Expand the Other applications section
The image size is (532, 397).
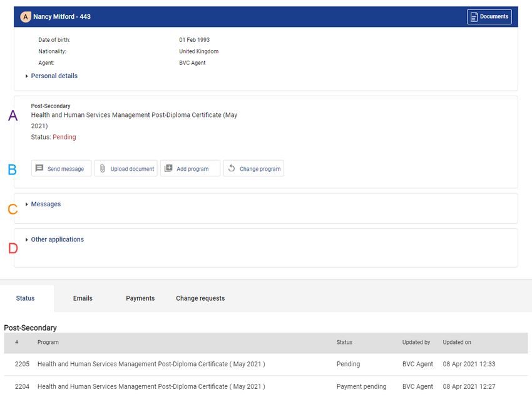tap(58, 239)
